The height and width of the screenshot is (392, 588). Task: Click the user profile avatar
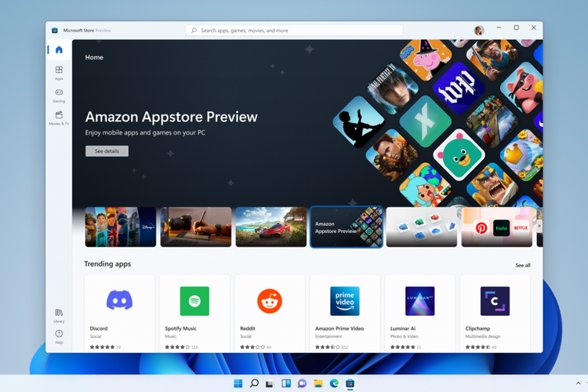479,31
